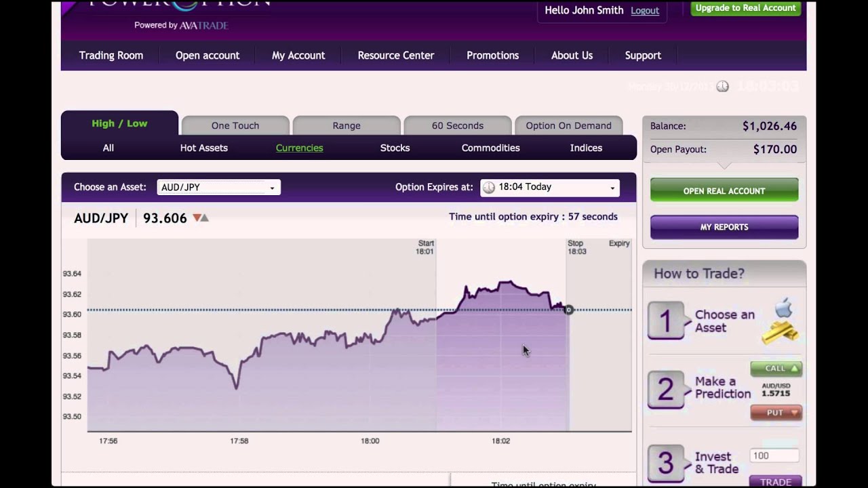Open the Trading Room menu
The width and height of the screenshot is (868, 488).
[x=111, y=56]
